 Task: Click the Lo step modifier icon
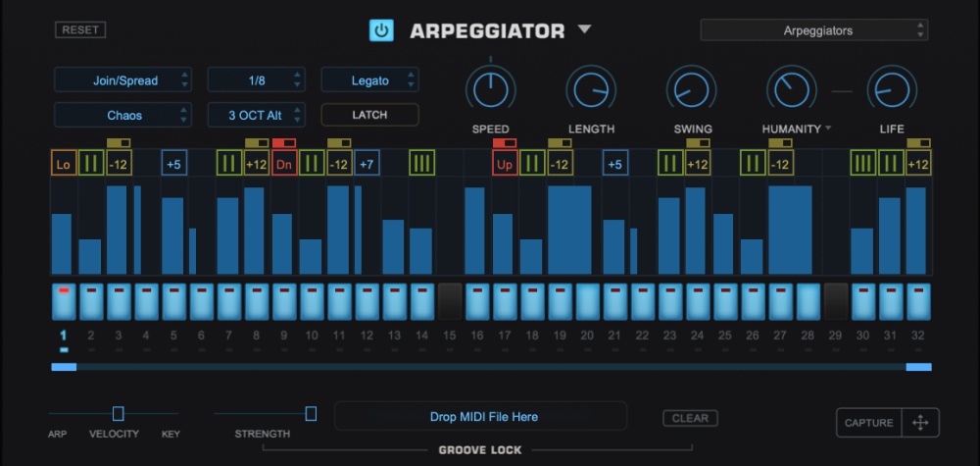63,163
